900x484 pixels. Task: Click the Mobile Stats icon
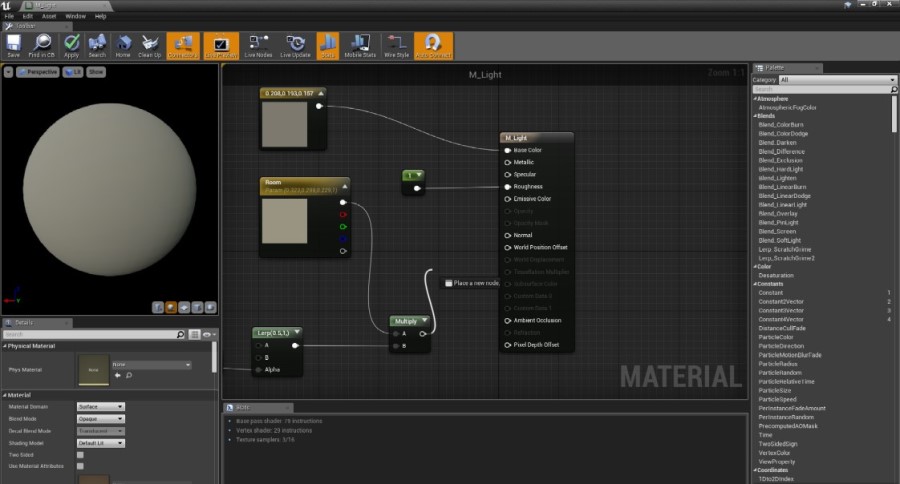pos(360,44)
